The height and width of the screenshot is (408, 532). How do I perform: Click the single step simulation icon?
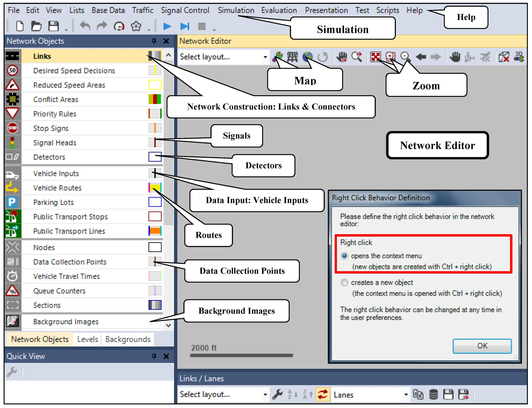click(185, 26)
